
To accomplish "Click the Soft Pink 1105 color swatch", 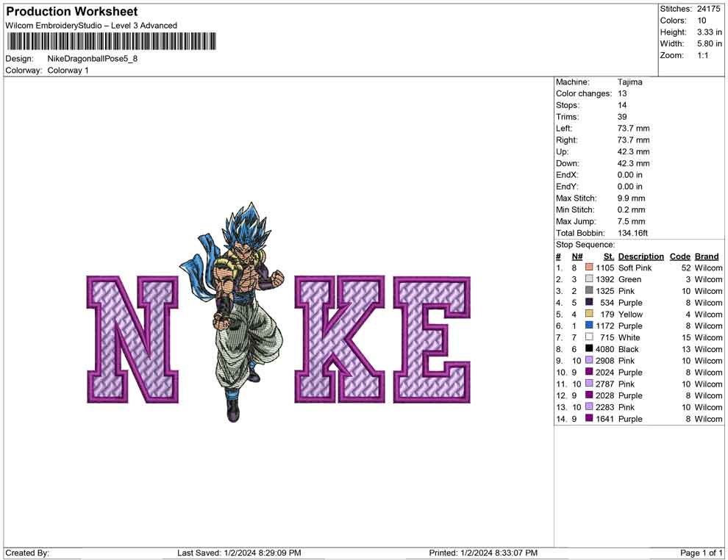I will point(589,268).
